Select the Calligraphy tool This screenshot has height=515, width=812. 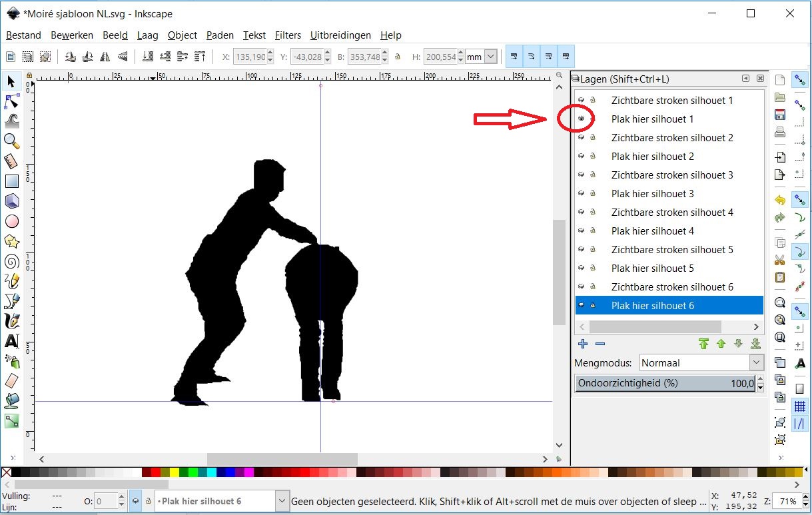coord(12,320)
